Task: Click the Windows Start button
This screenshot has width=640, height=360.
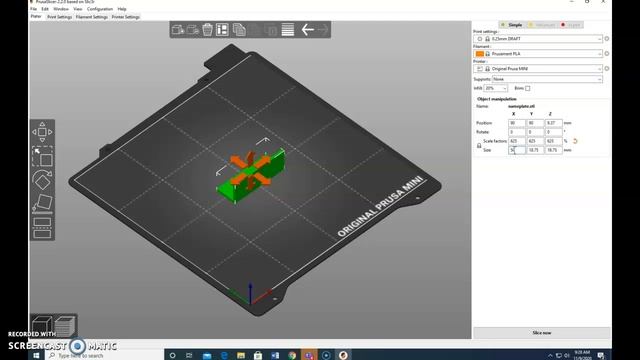Action: [36, 356]
